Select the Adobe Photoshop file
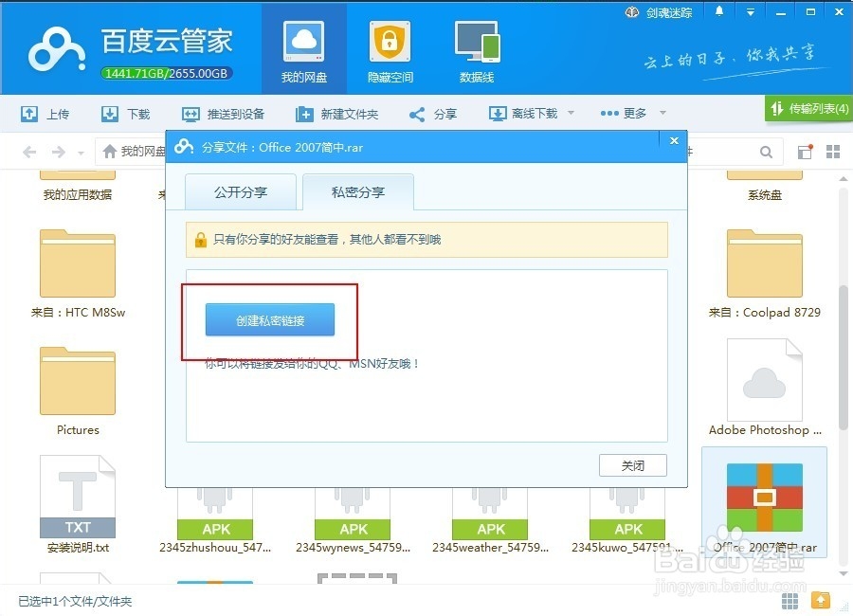Screen dimensions: 853x616 click(x=764, y=388)
